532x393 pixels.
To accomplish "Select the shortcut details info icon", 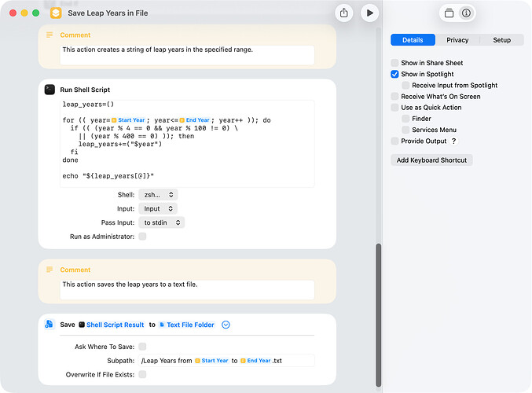I will tap(466, 13).
